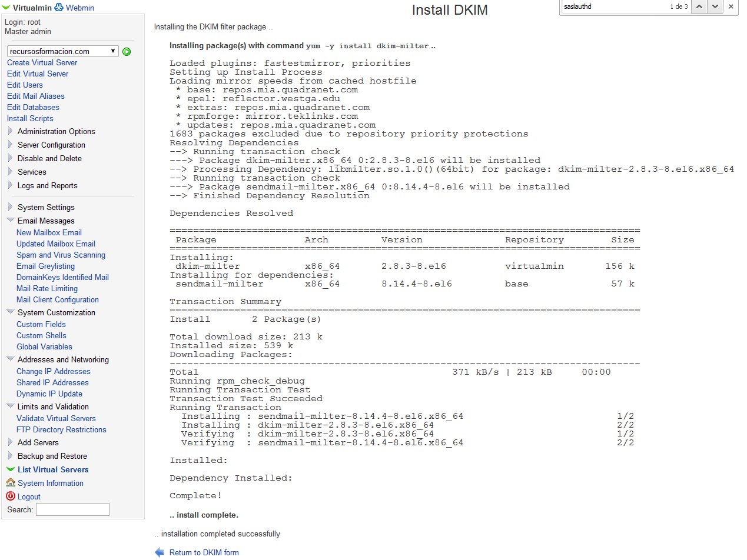The height and width of the screenshot is (560, 747).
Task: Open Create Virtual Server link
Action: 42,62
